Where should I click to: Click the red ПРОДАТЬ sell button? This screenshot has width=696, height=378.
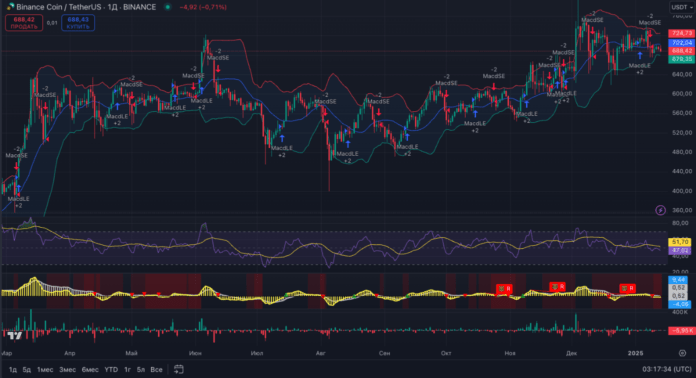[24, 23]
